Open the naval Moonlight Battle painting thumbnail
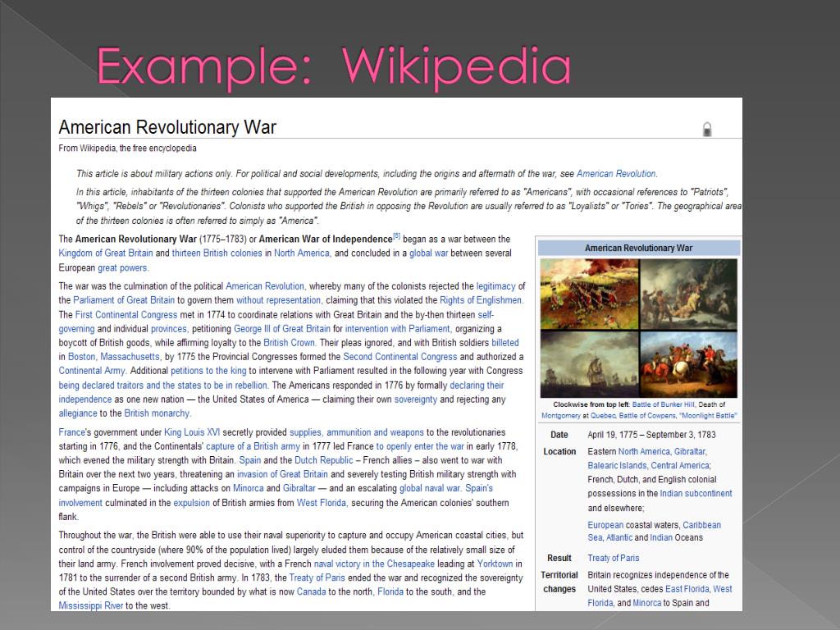 coord(589,363)
